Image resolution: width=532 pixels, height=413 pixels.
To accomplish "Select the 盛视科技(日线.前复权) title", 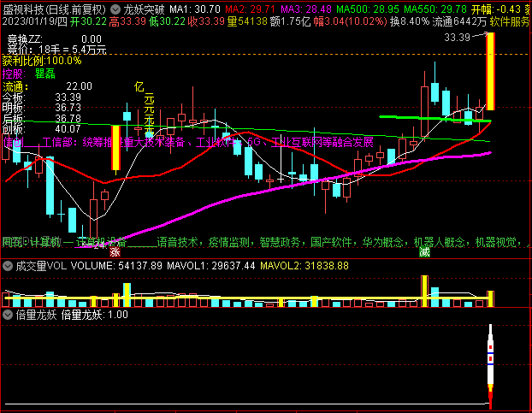I will tap(54, 9).
